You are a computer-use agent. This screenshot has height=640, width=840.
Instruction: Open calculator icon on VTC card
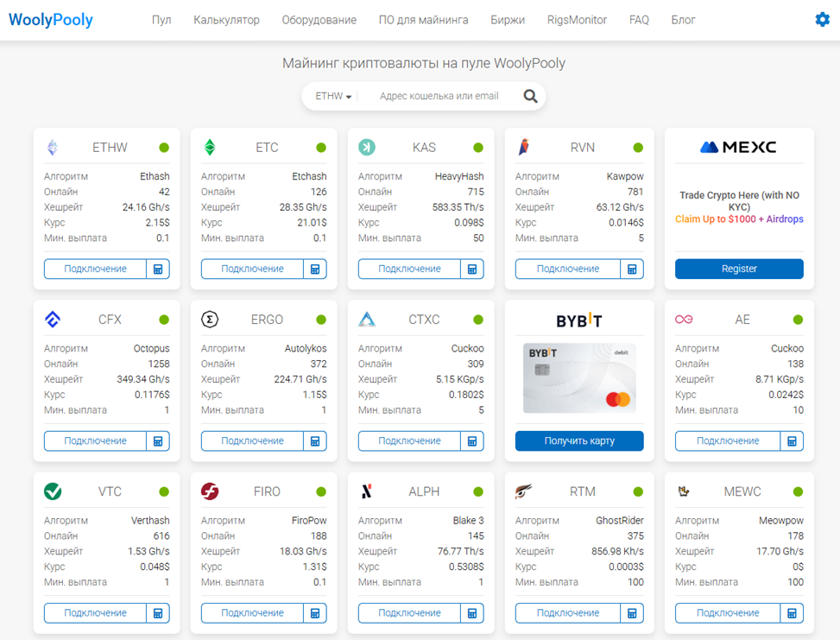pos(158,613)
